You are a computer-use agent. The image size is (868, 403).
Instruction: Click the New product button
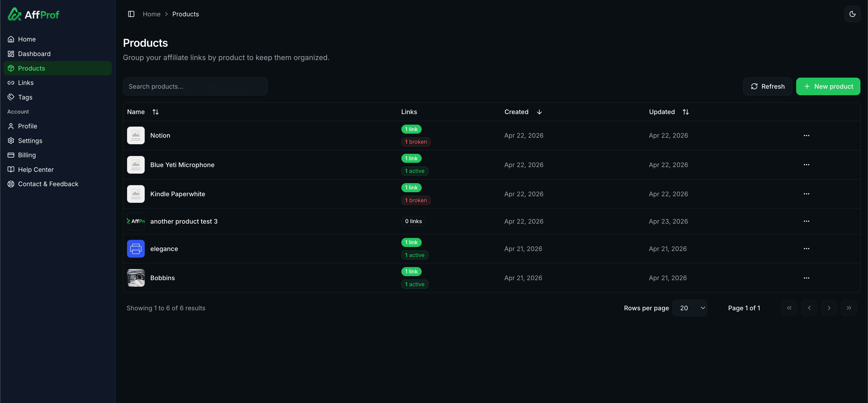click(828, 87)
